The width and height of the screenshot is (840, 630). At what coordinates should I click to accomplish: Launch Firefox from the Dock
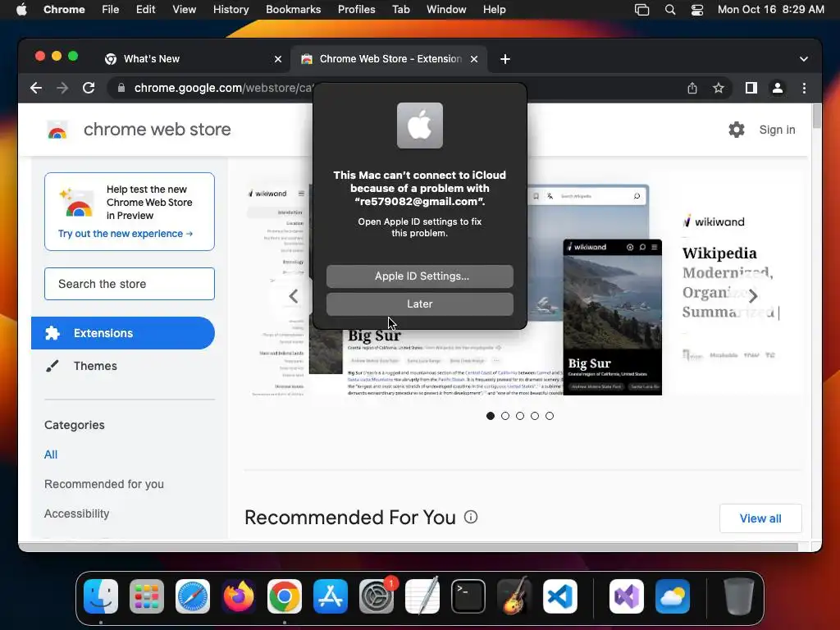(x=239, y=596)
